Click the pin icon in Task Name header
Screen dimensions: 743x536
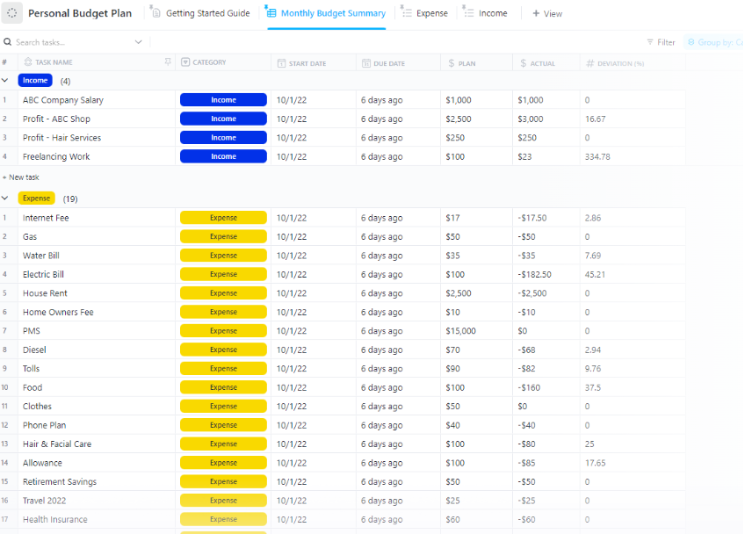[x=168, y=62]
